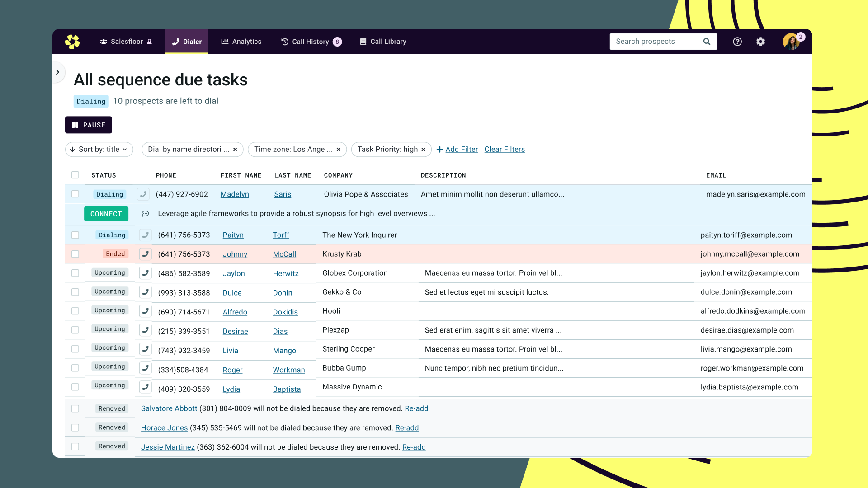This screenshot has height=488, width=868.
Task: Click the Clear Filters link
Action: pos(505,150)
